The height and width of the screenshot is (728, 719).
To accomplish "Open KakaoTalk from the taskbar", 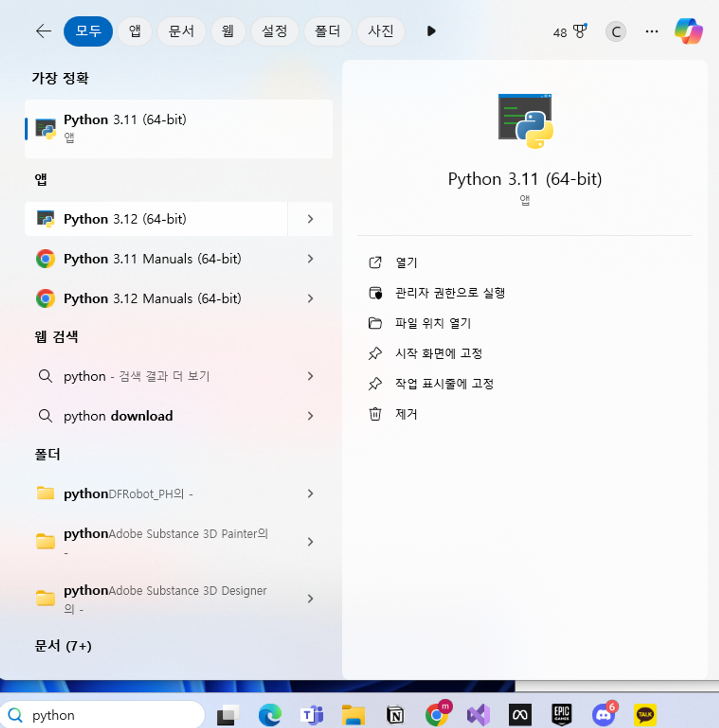I will click(645, 715).
